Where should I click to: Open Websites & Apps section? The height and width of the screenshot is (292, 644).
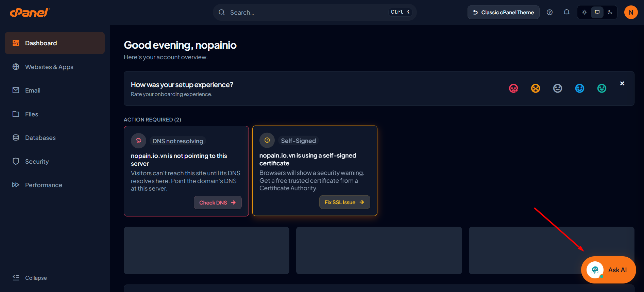pos(55,67)
